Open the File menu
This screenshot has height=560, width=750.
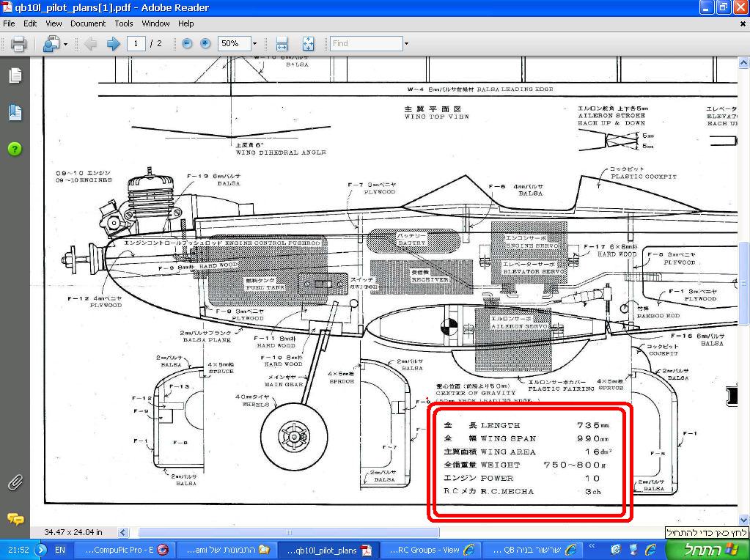tap(9, 23)
